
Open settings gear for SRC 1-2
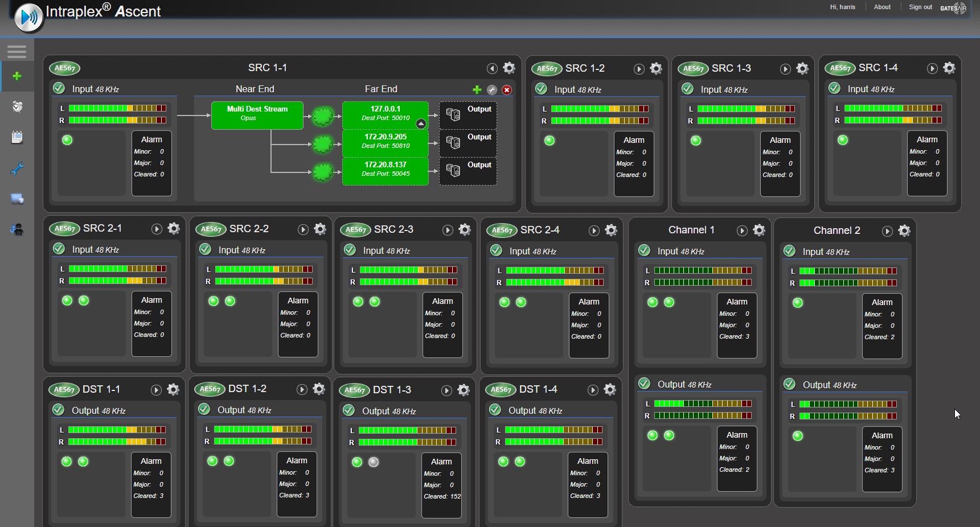[655, 69]
